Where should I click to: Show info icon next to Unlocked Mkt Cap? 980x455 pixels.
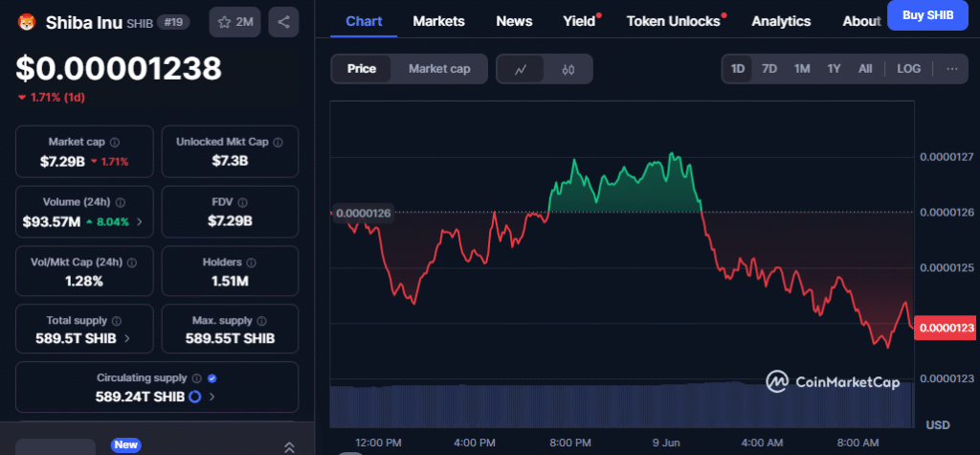pyautogui.click(x=278, y=142)
